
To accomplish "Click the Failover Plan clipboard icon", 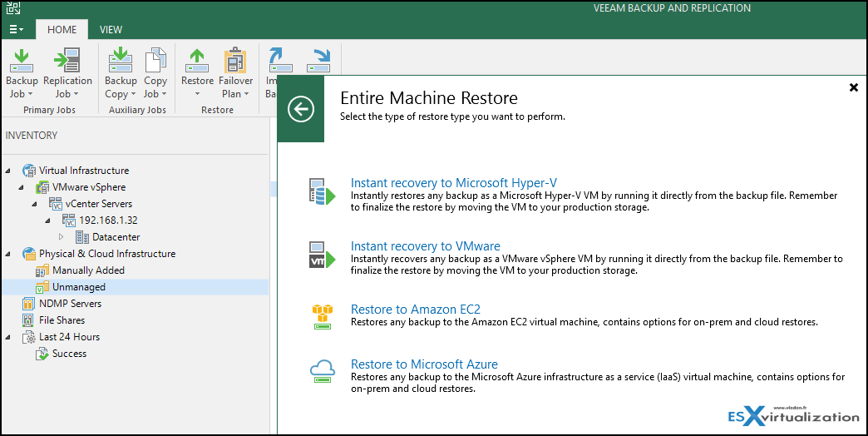I will [235, 61].
